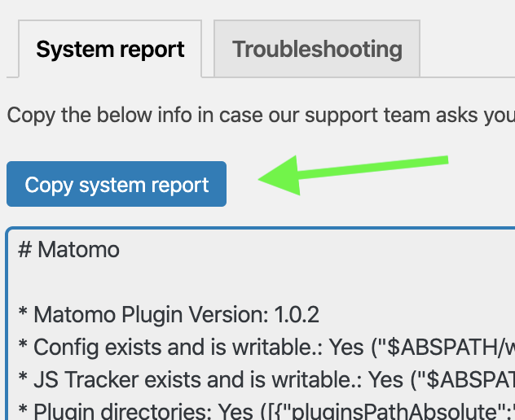The height and width of the screenshot is (420, 515).
Task: Click the blank line below Matomo heading
Action: (163, 282)
